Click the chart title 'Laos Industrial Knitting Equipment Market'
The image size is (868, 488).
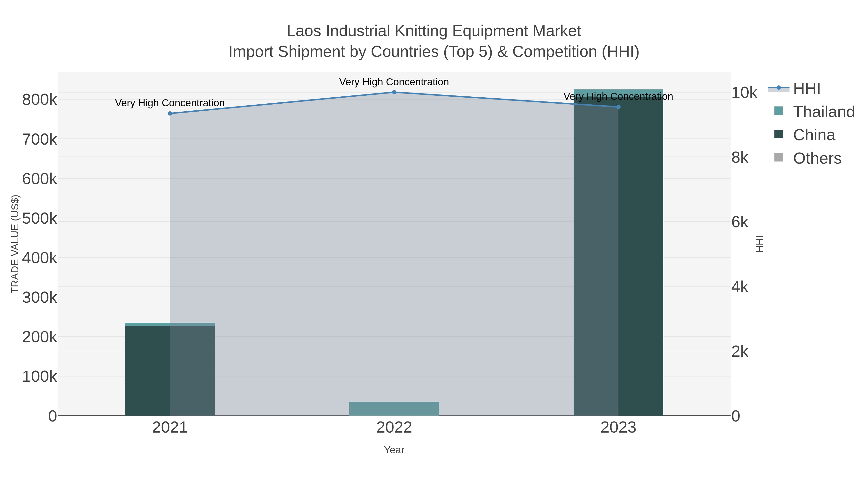coord(434,31)
